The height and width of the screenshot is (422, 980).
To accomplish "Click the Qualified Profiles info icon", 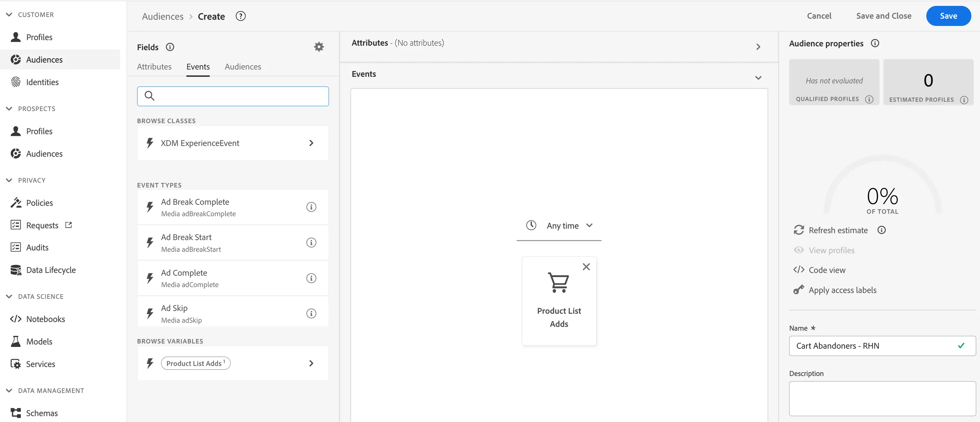I will (x=869, y=100).
